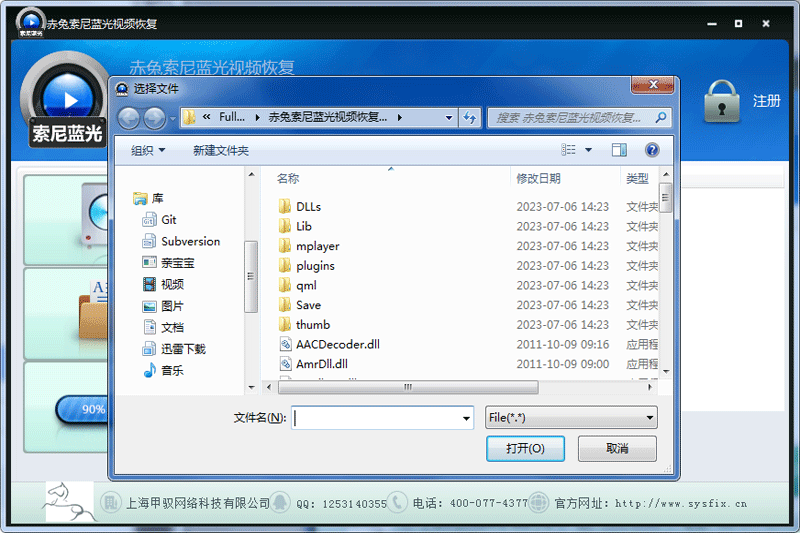This screenshot has width=800, height=533.
Task: Select Git library in the sidebar
Action: click(159, 220)
